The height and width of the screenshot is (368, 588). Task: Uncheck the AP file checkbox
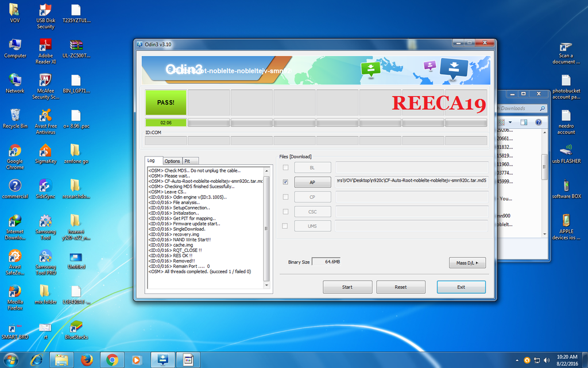coord(285,182)
